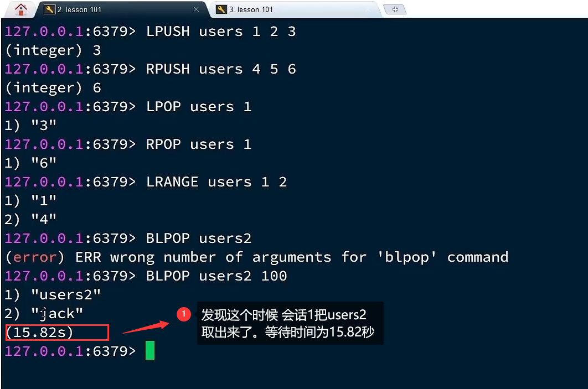Screen dimensions: 588x389
Task: Click the "jack" output line
Action: [x=44, y=313]
